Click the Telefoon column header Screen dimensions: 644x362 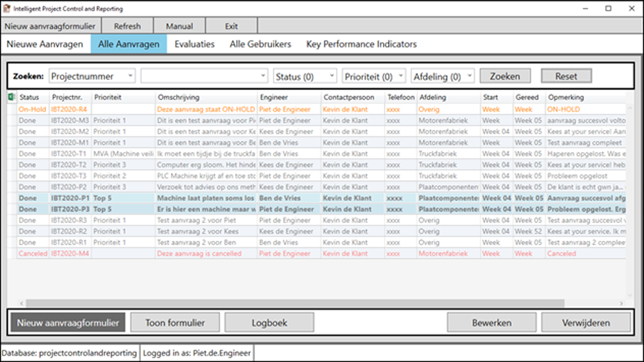401,97
